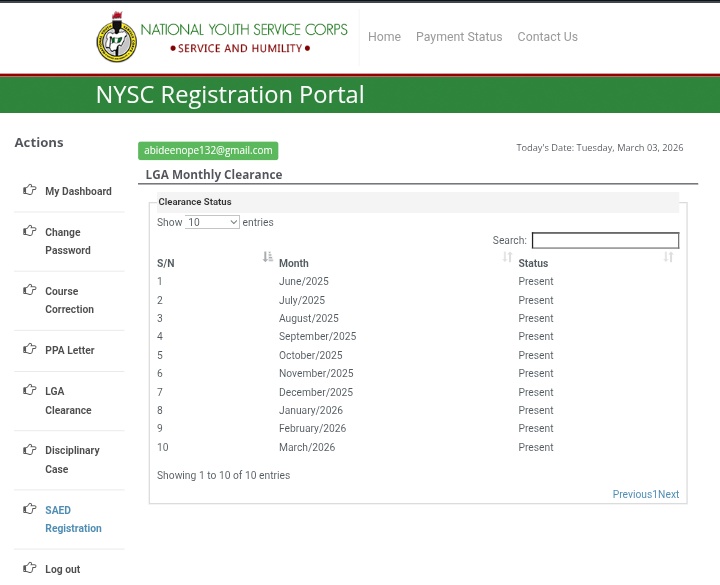
Task: Click Next pagination link
Action: pos(669,495)
